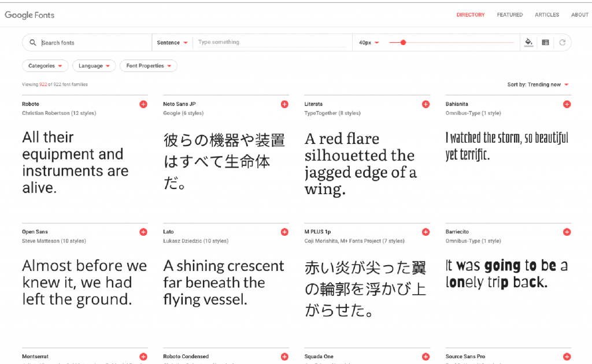This screenshot has width=592, height=364.
Task: Open the Literata font page
Action: tap(313, 104)
